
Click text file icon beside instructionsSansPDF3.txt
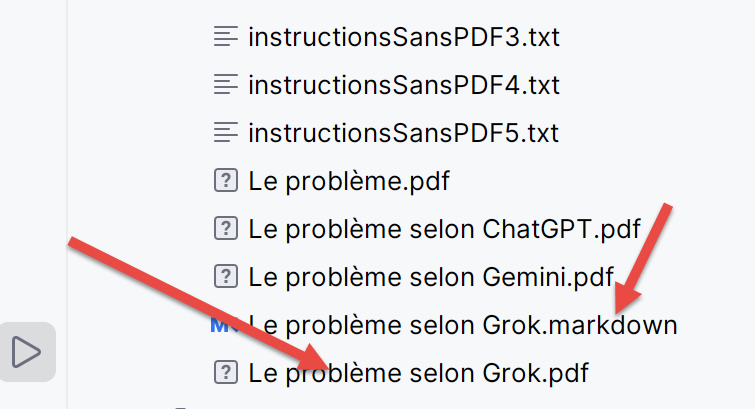click(x=225, y=37)
